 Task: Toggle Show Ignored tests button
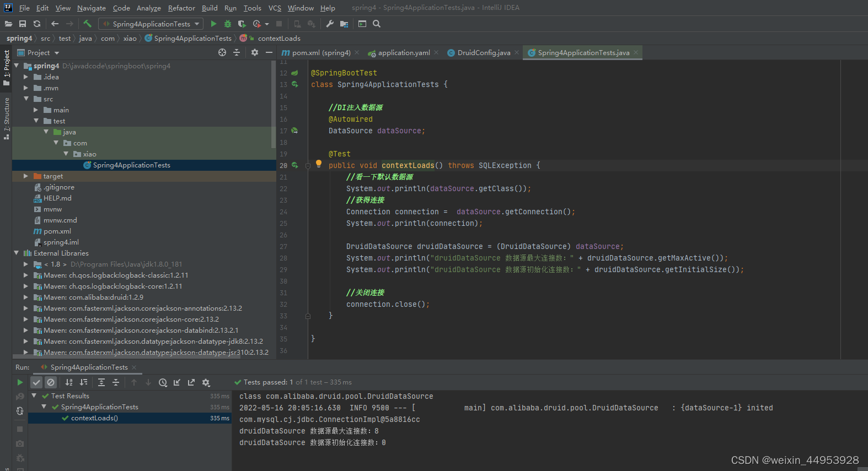[51, 382]
